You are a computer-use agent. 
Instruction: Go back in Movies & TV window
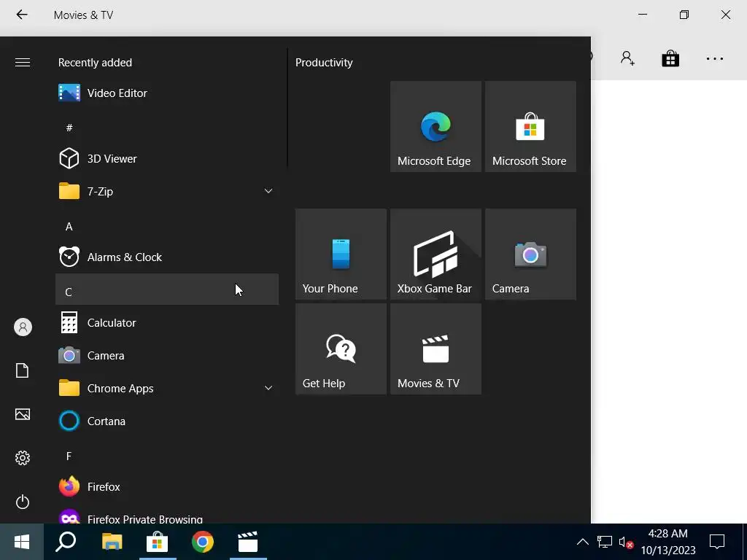(22, 15)
